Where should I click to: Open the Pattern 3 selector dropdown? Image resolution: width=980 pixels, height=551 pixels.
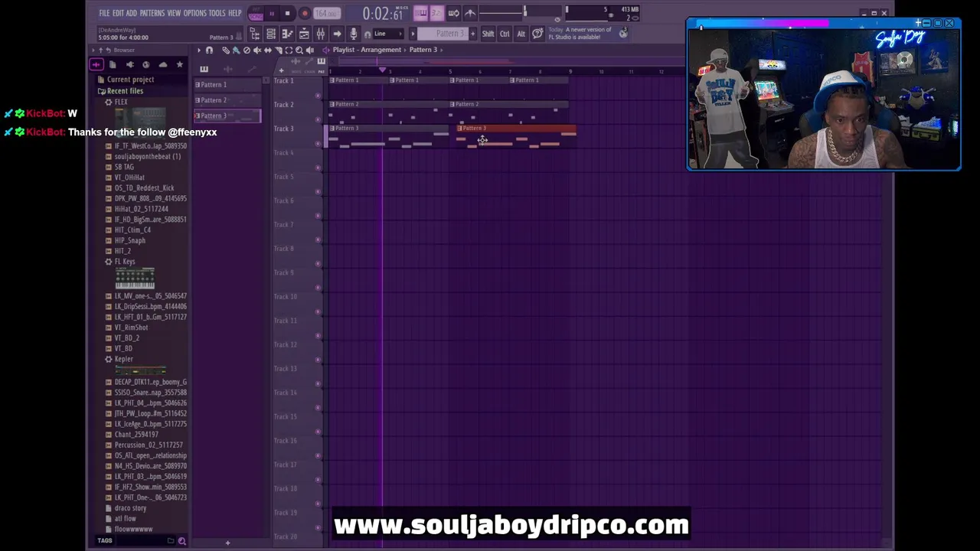[x=449, y=34]
